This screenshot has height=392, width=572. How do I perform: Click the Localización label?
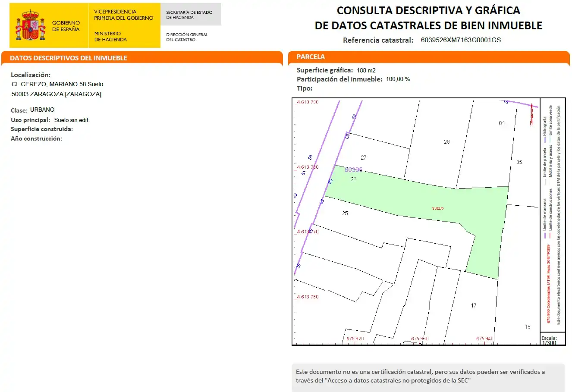coord(31,75)
